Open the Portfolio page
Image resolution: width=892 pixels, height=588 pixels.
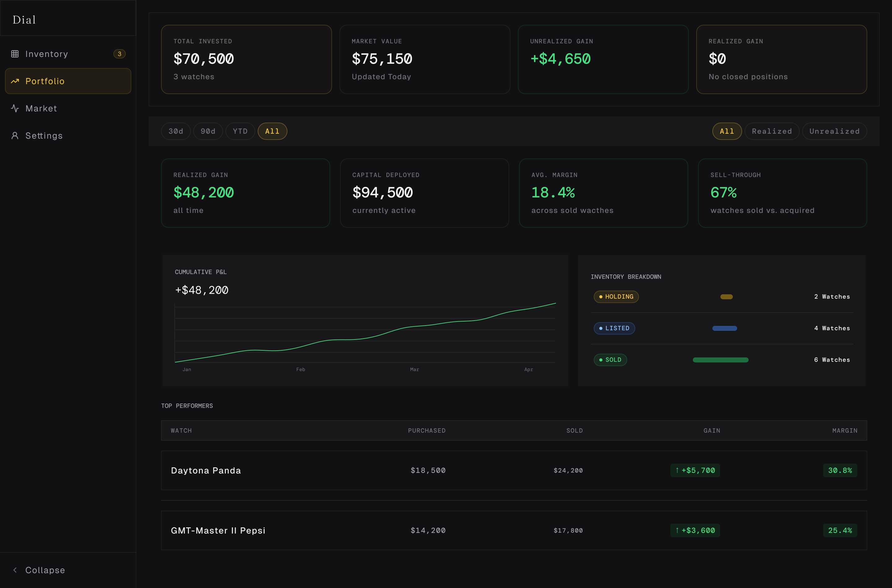pyautogui.click(x=68, y=81)
